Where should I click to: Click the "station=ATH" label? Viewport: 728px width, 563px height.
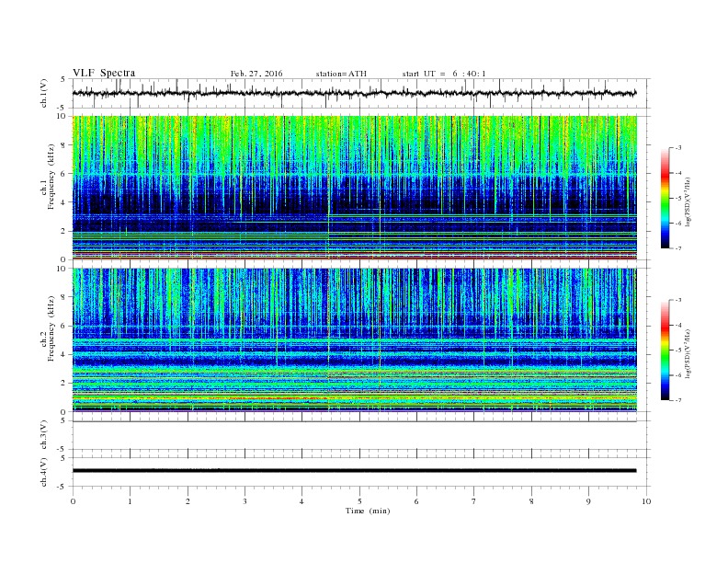(341, 74)
